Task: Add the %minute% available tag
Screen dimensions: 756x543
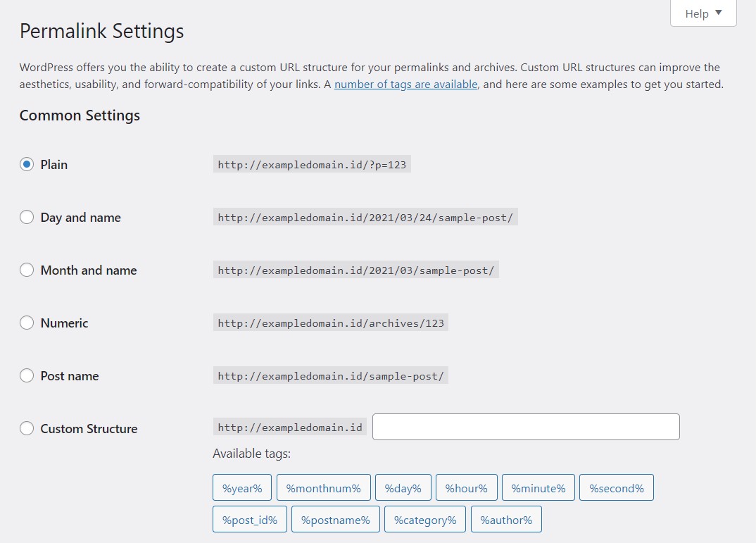Action: pos(538,488)
